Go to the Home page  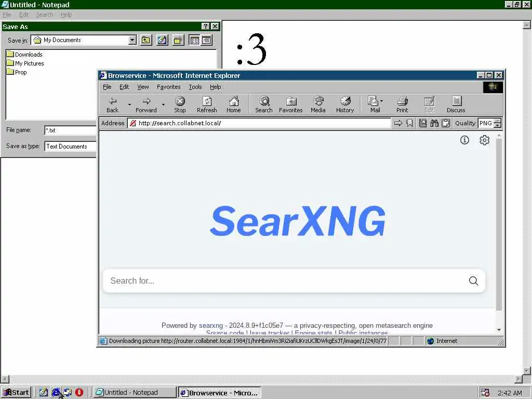[x=234, y=104]
